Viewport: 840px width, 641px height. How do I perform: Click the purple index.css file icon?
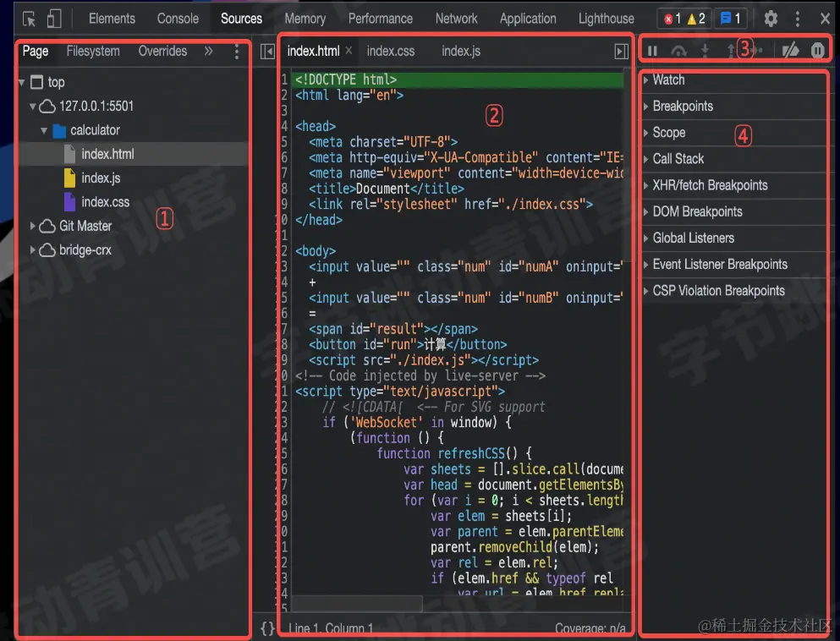click(x=69, y=202)
